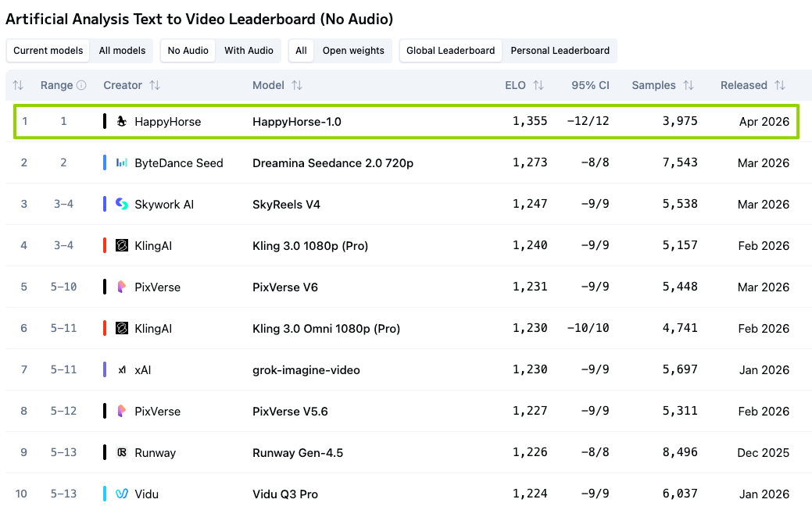This screenshot has height=510, width=812.
Task: Open the Personal Leaderboard tab
Action: tap(560, 51)
